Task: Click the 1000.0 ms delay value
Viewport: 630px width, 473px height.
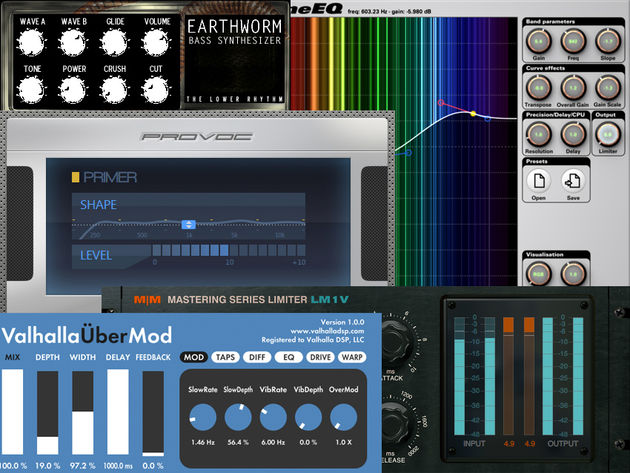Action: (x=118, y=466)
